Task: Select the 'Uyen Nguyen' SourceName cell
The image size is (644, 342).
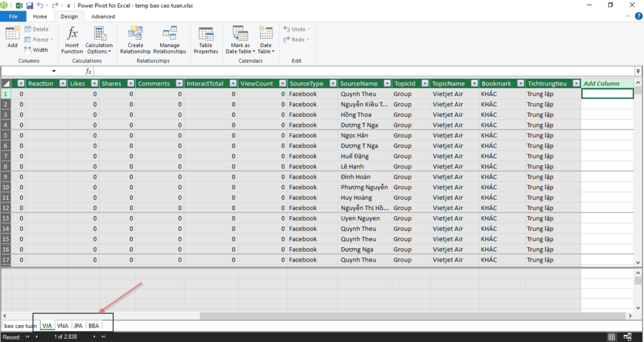Action: [365, 218]
